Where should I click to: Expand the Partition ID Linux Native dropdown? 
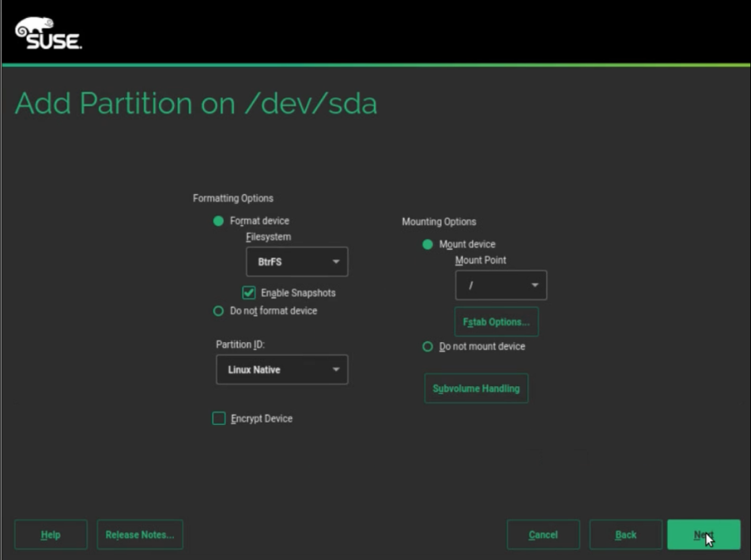[x=281, y=370]
